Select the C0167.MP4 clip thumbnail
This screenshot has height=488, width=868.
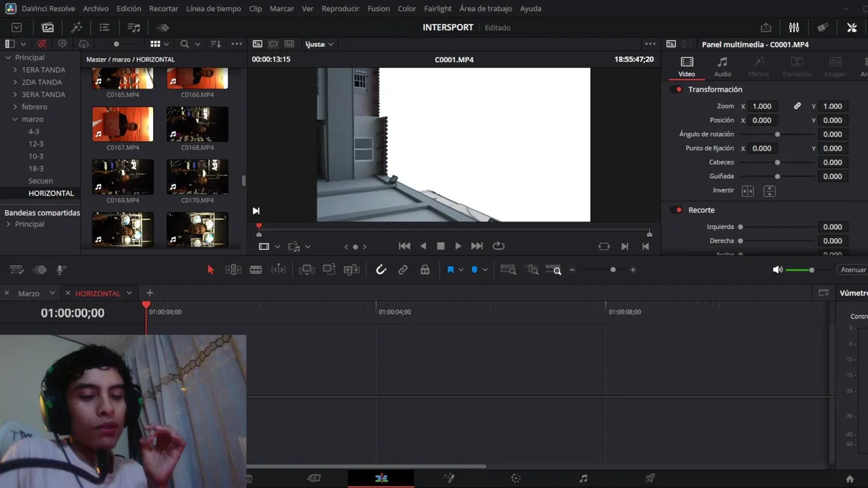pyautogui.click(x=123, y=124)
